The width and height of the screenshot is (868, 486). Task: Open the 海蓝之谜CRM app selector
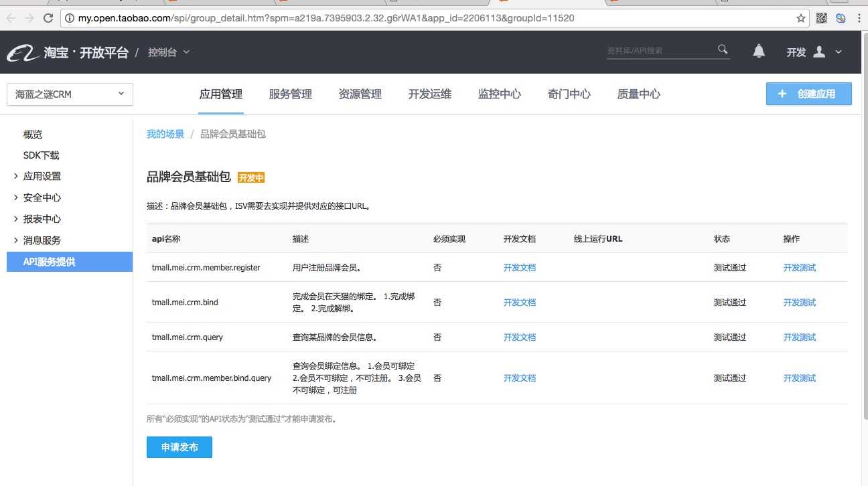pyautogui.click(x=70, y=94)
